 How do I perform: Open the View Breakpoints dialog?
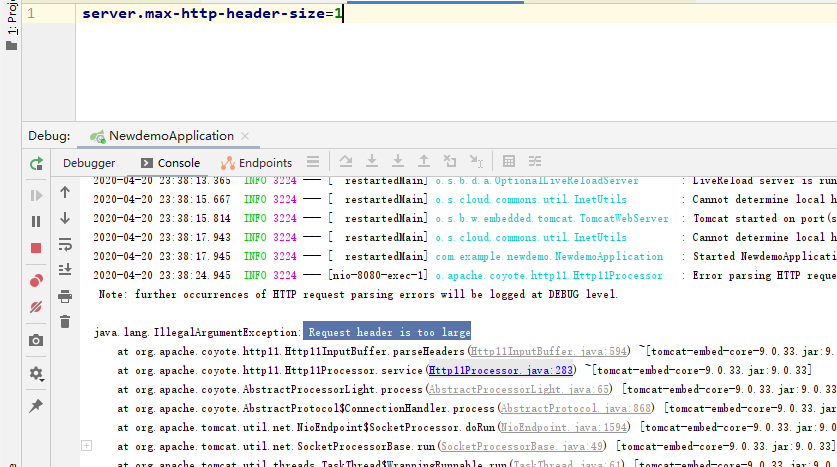click(x=36, y=281)
